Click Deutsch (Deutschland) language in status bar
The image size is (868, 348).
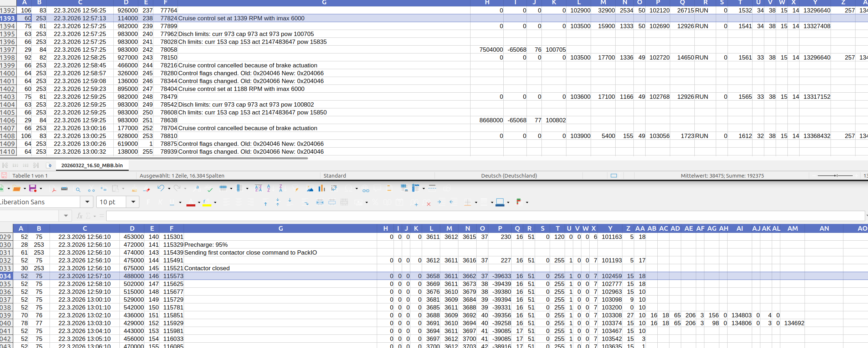(x=509, y=175)
